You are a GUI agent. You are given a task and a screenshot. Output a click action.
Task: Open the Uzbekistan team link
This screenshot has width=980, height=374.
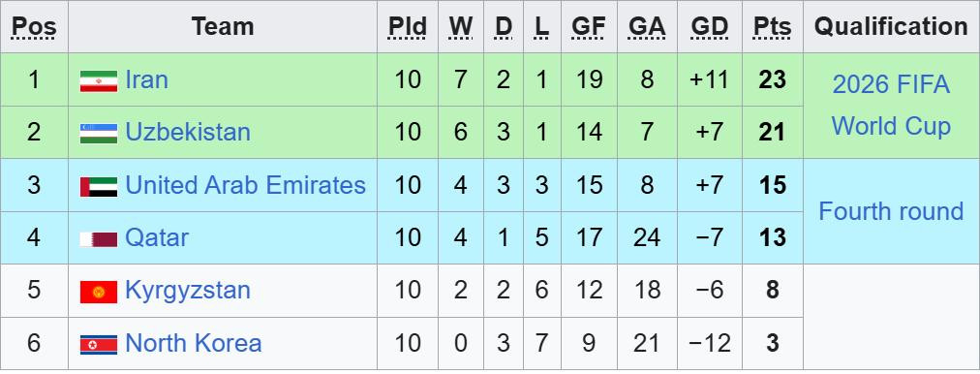point(188,133)
